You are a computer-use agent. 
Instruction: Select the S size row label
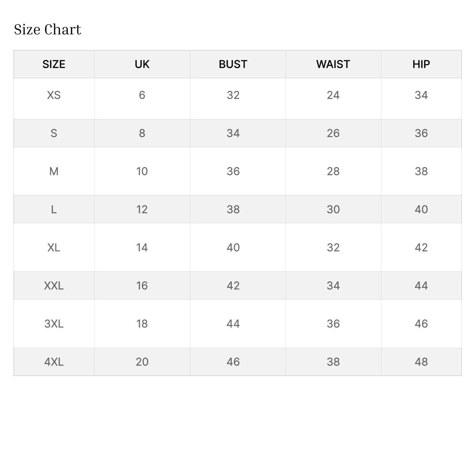click(54, 133)
